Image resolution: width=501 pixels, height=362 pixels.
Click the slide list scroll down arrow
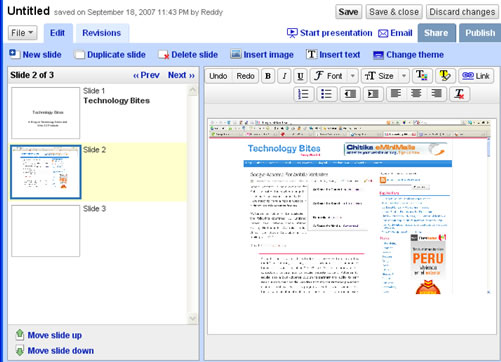pyautogui.click(x=193, y=318)
